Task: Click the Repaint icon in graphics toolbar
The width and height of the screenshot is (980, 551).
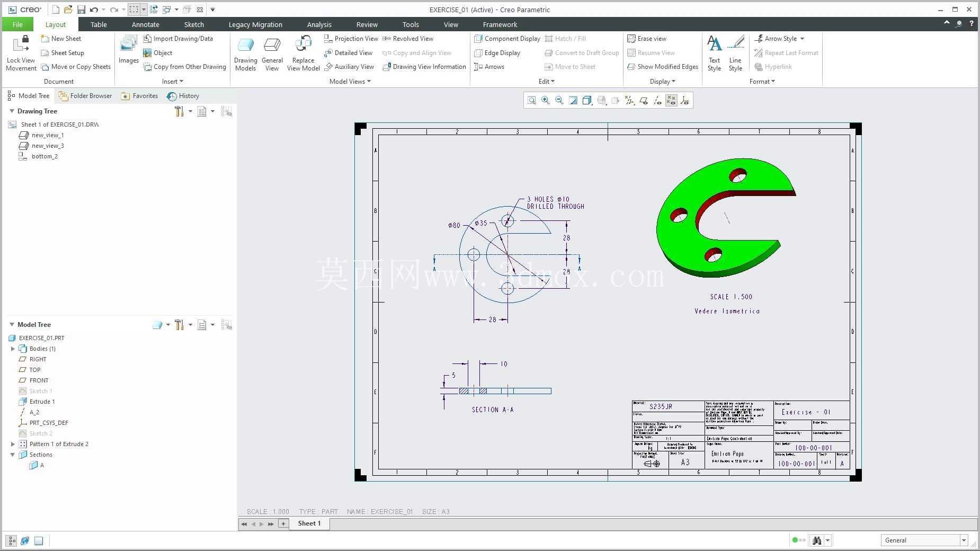Action: click(x=573, y=101)
